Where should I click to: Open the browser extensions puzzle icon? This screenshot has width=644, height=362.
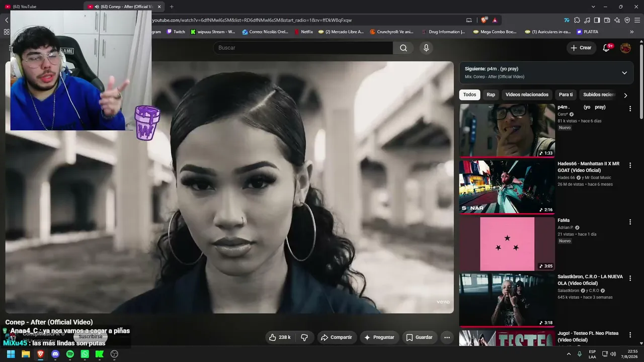click(x=577, y=20)
